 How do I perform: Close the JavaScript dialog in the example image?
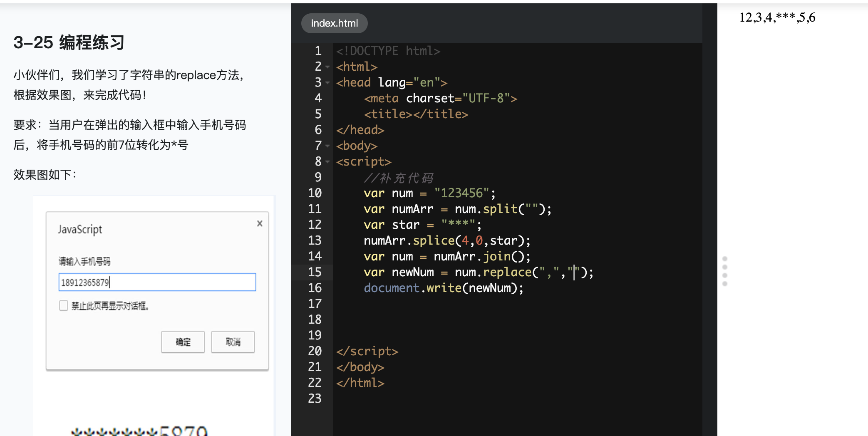tap(260, 223)
